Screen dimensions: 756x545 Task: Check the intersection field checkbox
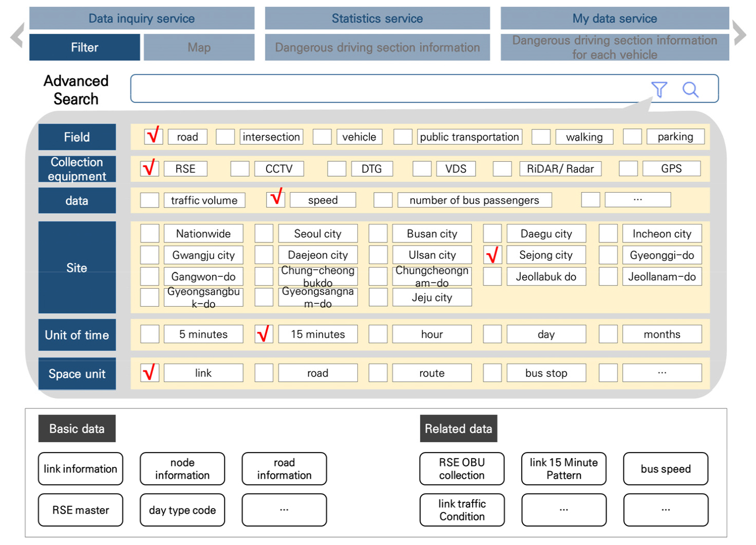[x=225, y=137]
